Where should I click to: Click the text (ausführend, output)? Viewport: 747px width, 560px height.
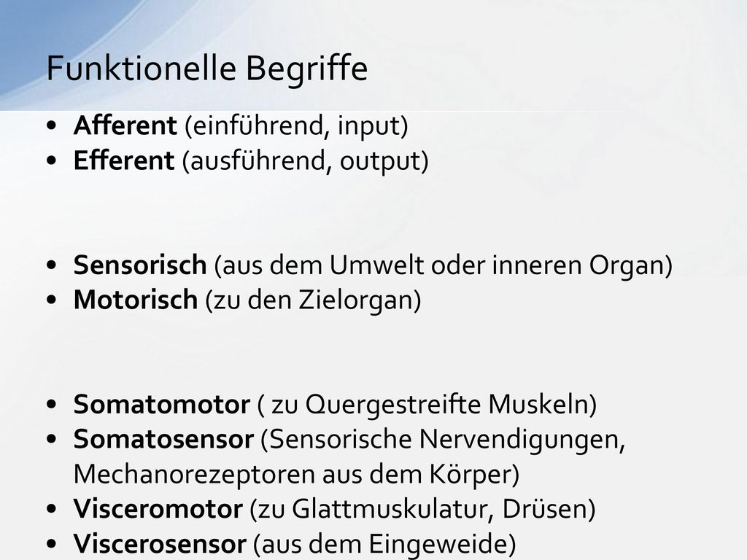(306, 161)
